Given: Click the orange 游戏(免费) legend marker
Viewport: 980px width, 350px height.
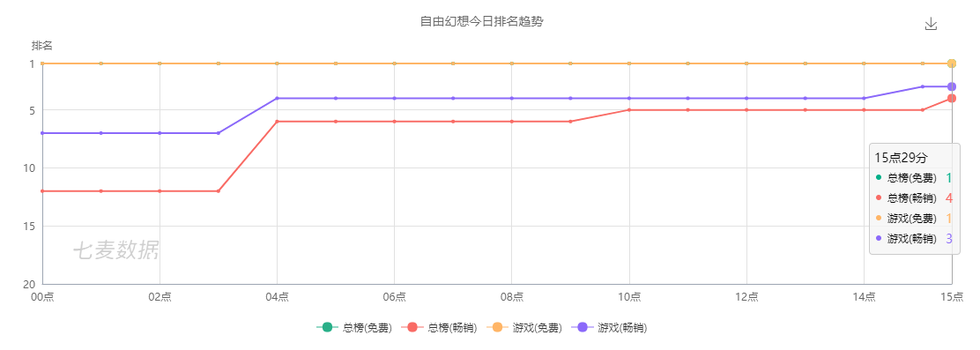Looking at the screenshot, I should [x=497, y=327].
